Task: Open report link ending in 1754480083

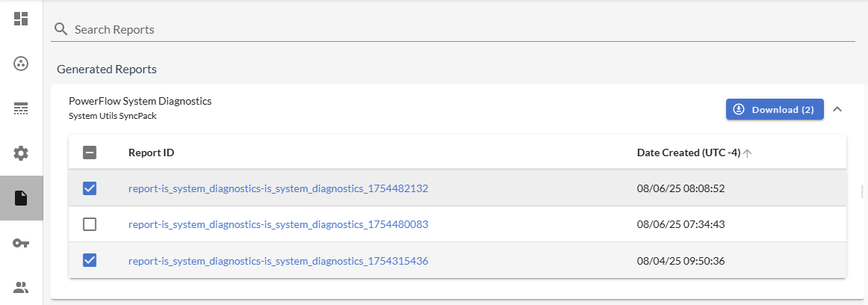Action: pyautogui.click(x=278, y=224)
